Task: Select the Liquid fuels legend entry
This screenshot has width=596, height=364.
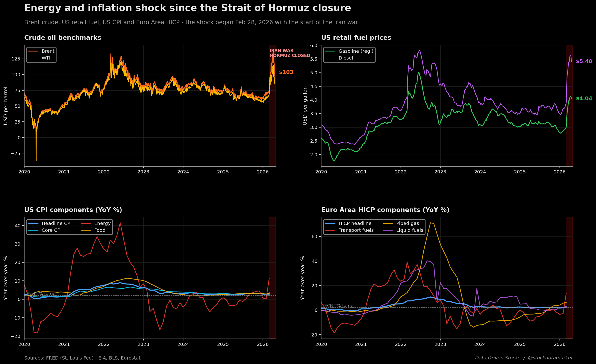Action: [x=409, y=230]
